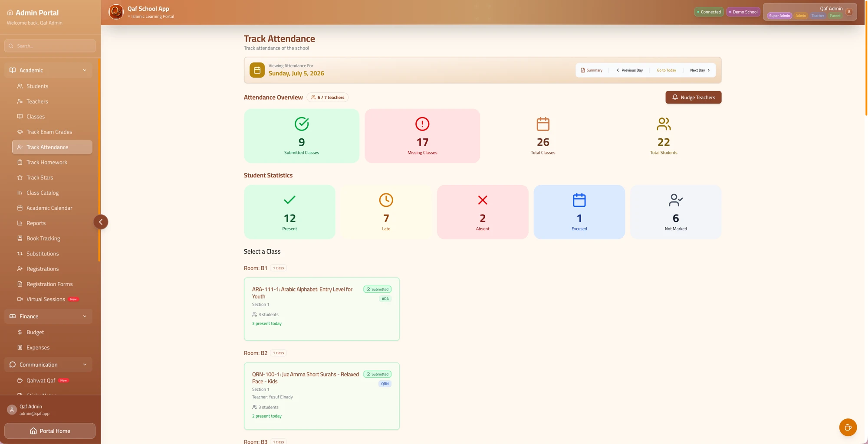Open the Track Attendance menu item
868x444 pixels.
52,147
